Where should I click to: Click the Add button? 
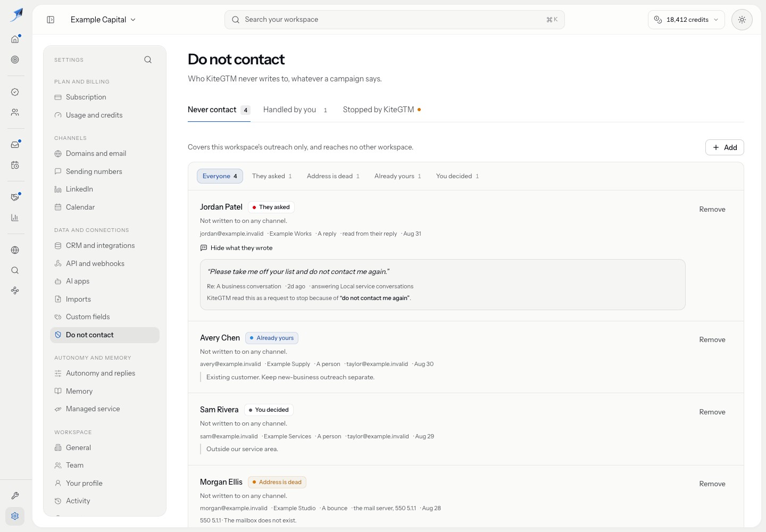[725, 147]
